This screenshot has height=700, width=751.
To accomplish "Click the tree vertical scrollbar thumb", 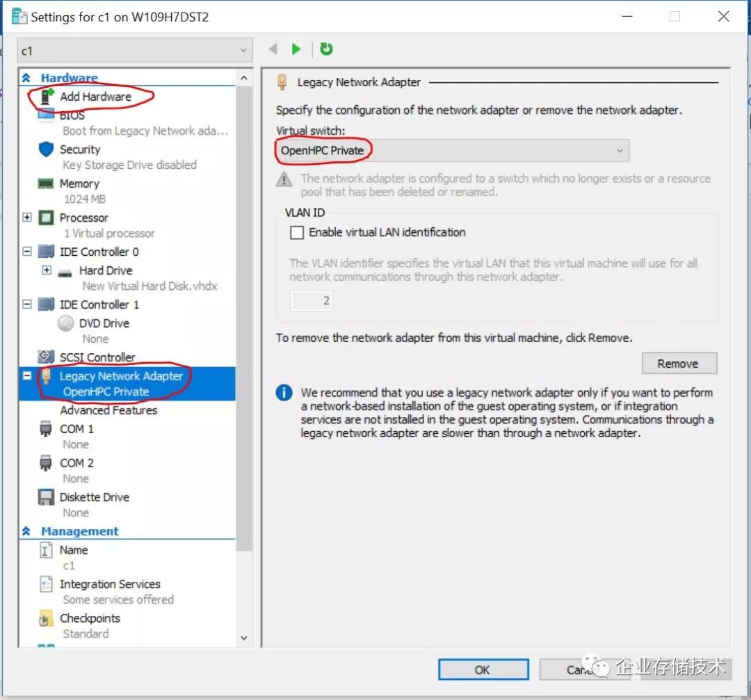I will tap(244, 318).
